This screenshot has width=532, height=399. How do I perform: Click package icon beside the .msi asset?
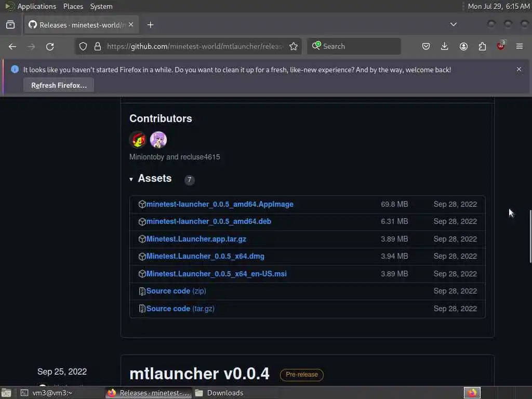coord(142,274)
